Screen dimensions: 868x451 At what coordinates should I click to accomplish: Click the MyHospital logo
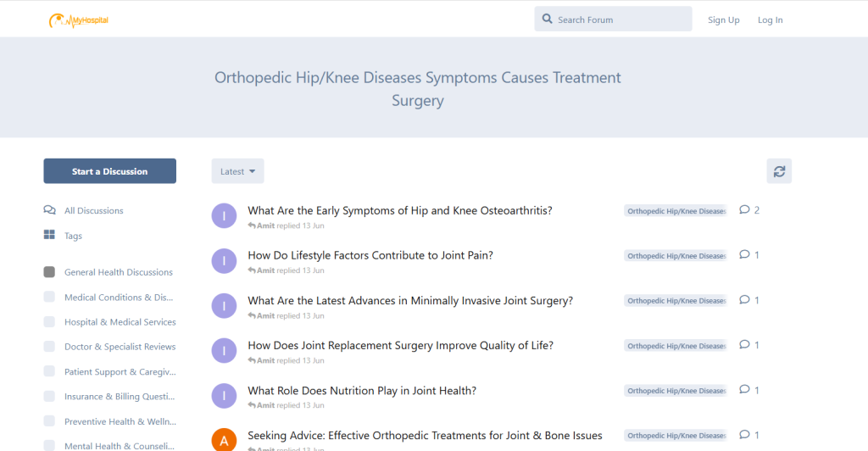tap(79, 19)
